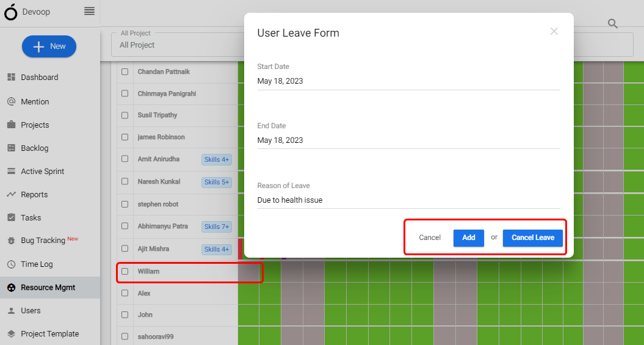644x345 pixels.
Task: Expand Abhimanyu Patra's Skills 7+ badge
Action: (x=217, y=227)
